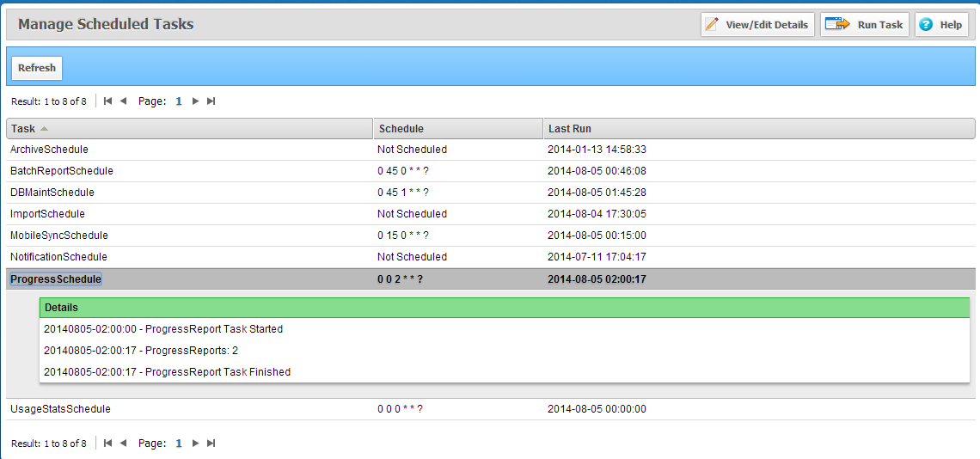The image size is (980, 459).
Task: Select the BatchReportSchedule task row
Action: (62, 171)
